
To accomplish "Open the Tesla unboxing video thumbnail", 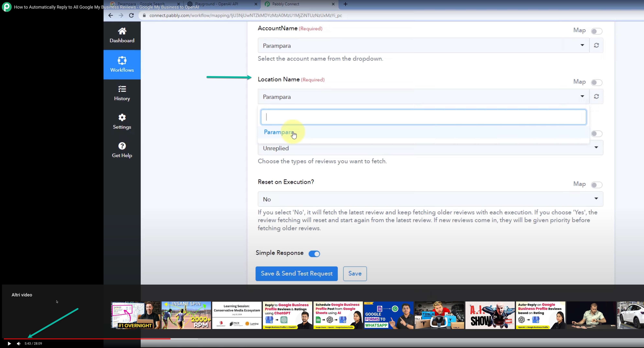I will (439, 315).
